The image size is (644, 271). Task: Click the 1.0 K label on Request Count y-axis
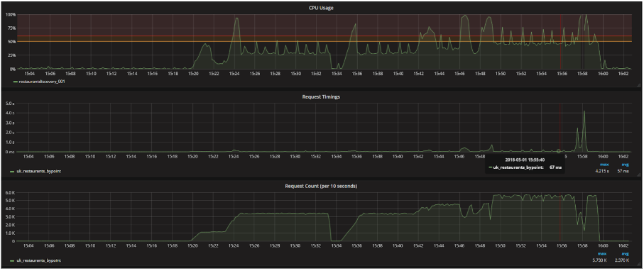click(x=11, y=233)
